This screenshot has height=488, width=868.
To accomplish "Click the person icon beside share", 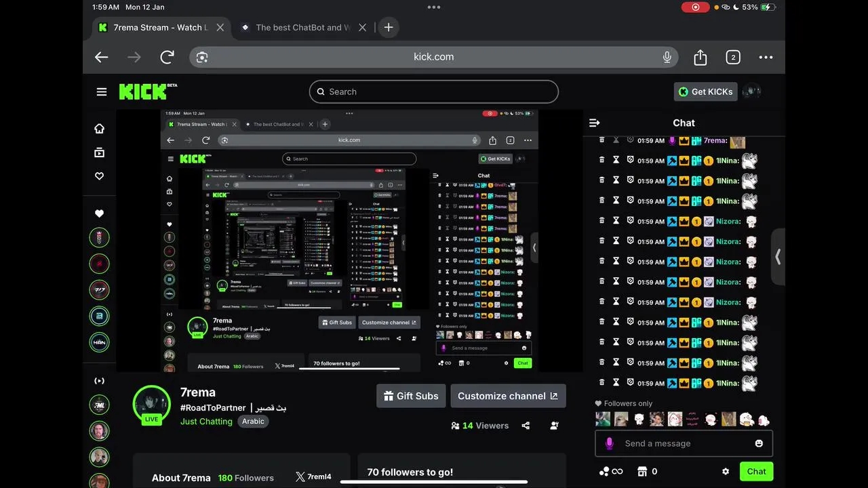I will pos(555,426).
